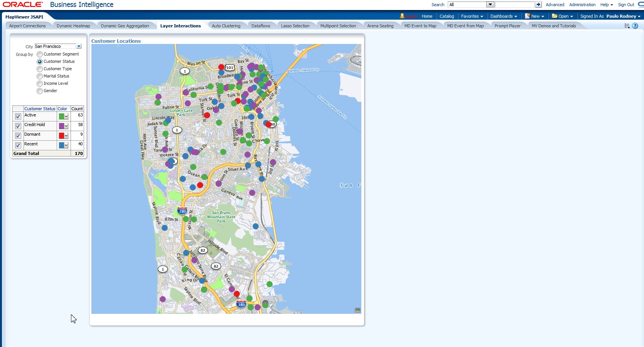This screenshot has width=644, height=347.
Task: Uncheck the Active customer status checkbox
Action: click(x=18, y=116)
